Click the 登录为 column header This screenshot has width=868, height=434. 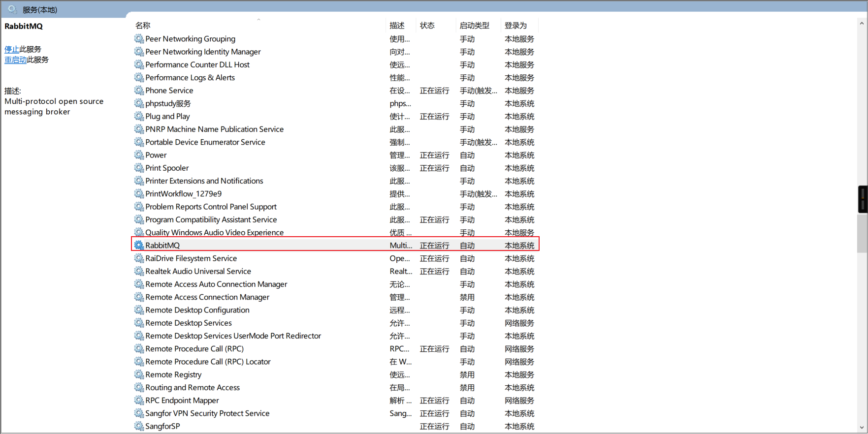[515, 26]
